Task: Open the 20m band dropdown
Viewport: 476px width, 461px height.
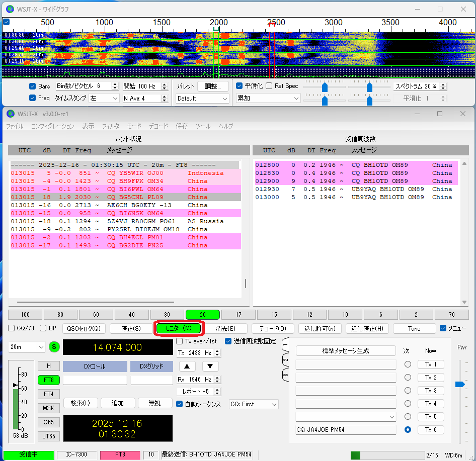Action: (x=27, y=347)
